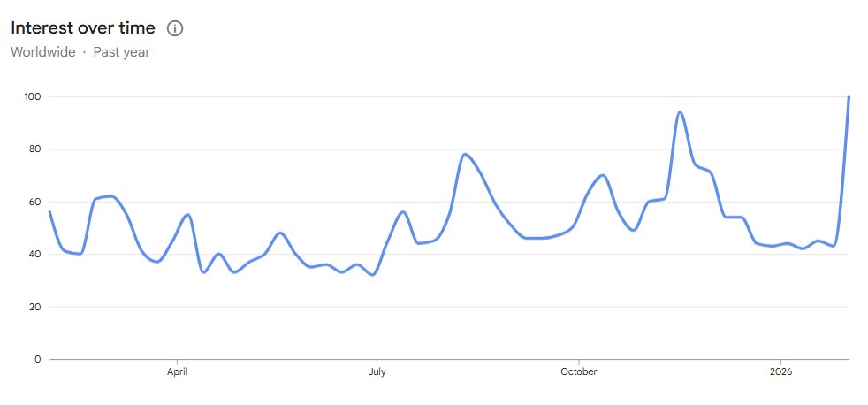This screenshot has height=405, width=868.
Task: Click the line's peak near 94 in November
Action: pyautogui.click(x=680, y=112)
